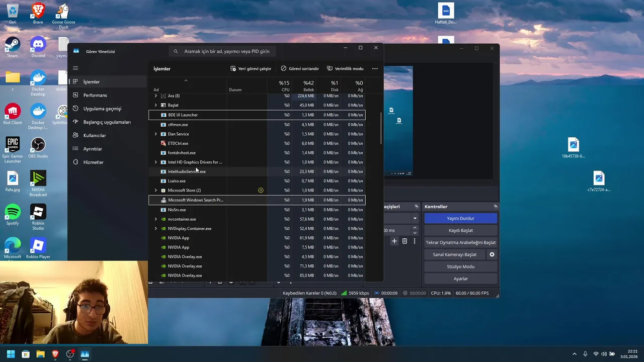Screen dimensions: 644x362
Task: Open File Explorer from taskbar
Action: [x=40, y=354]
